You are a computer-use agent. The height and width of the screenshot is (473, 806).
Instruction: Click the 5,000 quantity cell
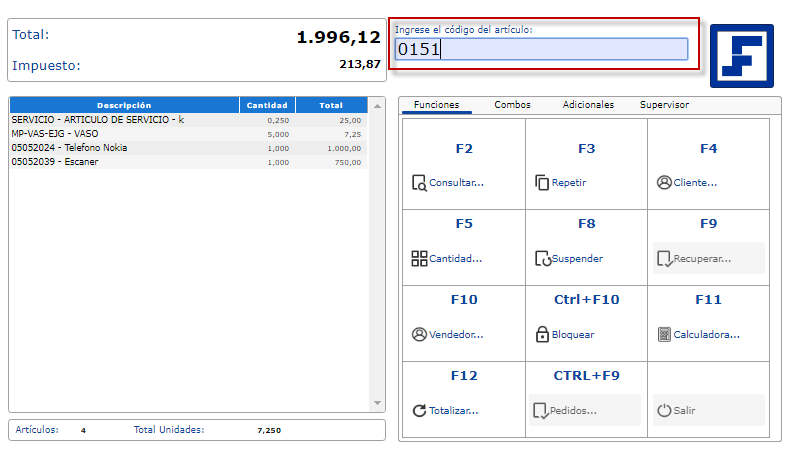click(278, 134)
